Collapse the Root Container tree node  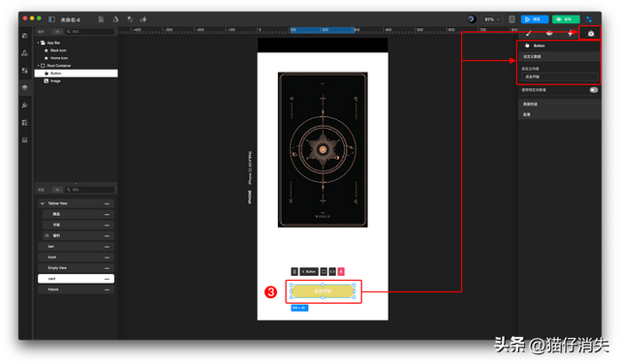(39, 66)
